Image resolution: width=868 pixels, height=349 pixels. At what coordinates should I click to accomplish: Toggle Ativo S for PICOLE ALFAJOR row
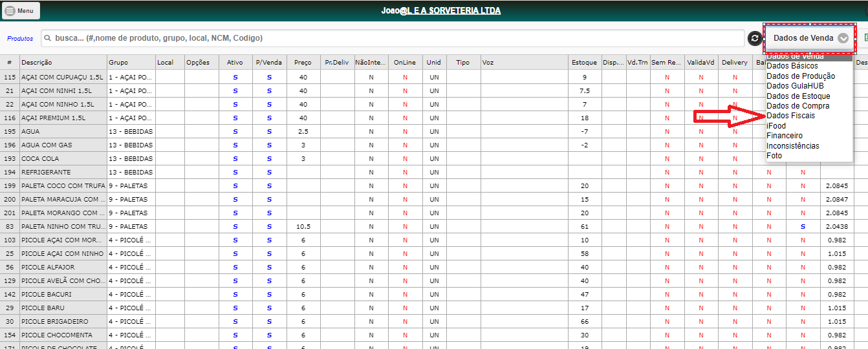235,268
